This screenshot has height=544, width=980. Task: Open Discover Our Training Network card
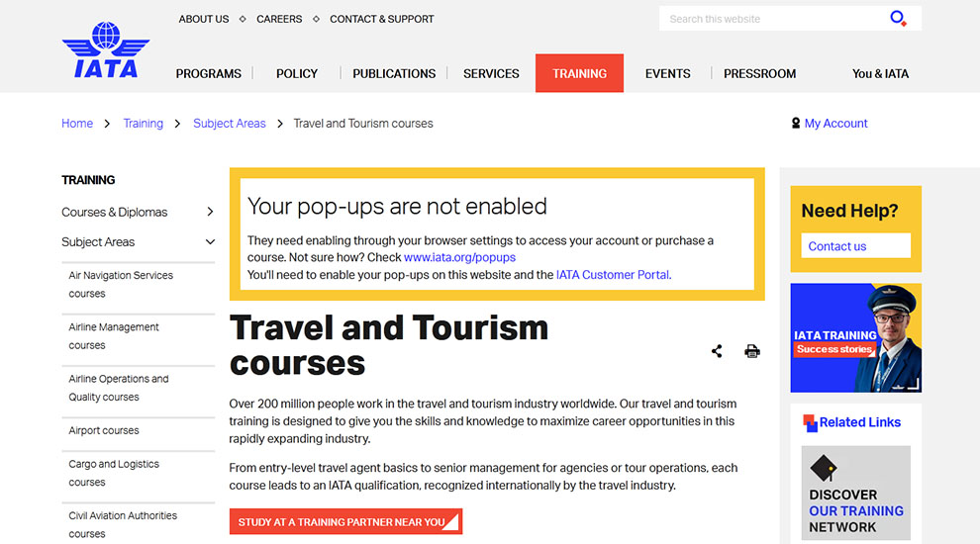855,493
